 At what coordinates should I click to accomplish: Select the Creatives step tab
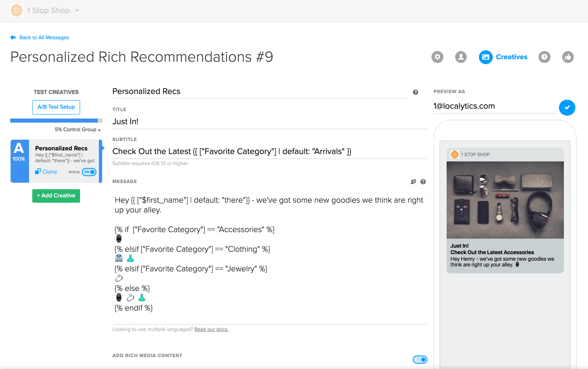coord(503,57)
